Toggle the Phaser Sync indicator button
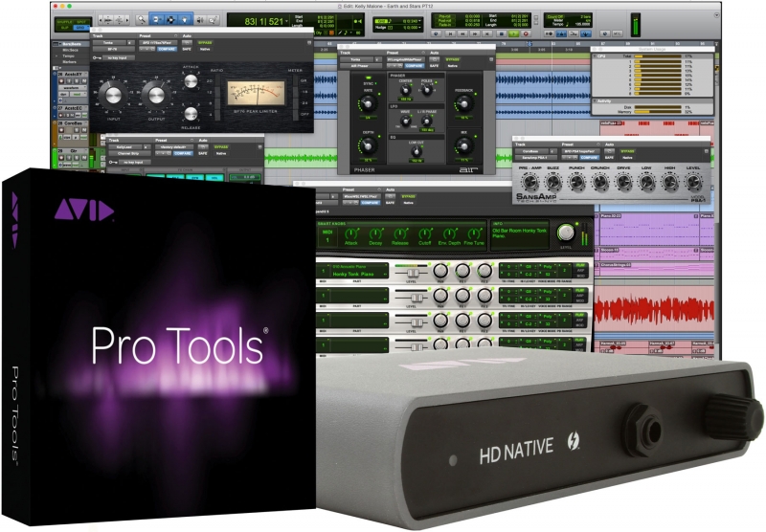This screenshot has width=766, height=532. (x=368, y=78)
